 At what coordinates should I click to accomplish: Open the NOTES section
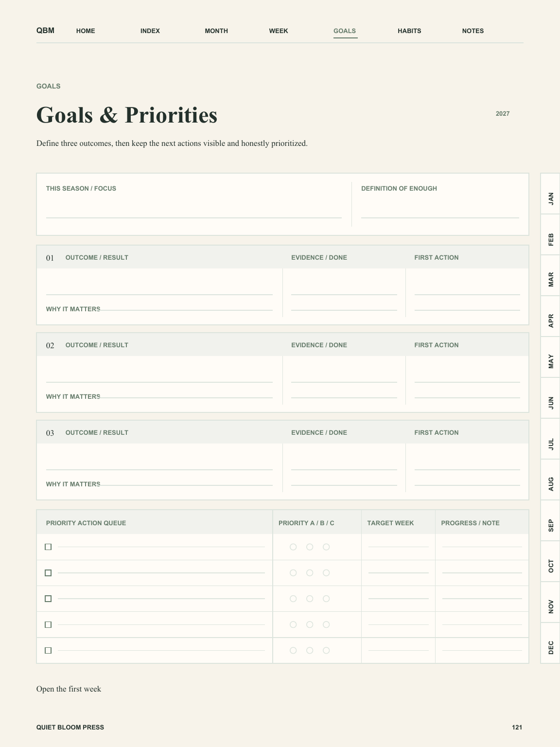(x=473, y=31)
